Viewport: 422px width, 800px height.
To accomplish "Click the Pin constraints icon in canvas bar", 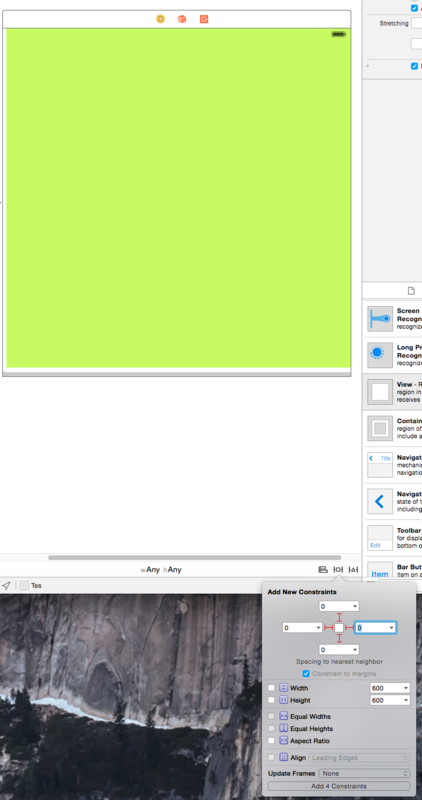I will [338, 569].
